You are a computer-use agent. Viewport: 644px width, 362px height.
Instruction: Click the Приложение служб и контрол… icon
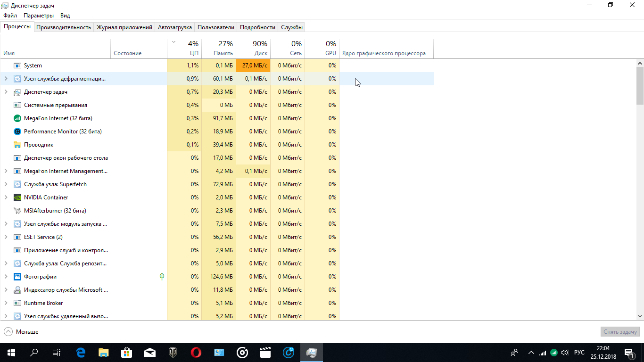coord(17,250)
